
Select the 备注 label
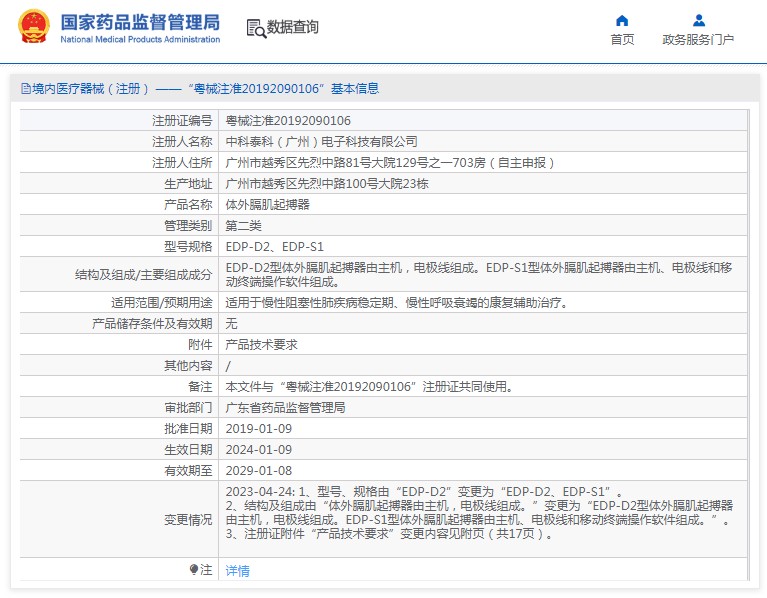200,387
